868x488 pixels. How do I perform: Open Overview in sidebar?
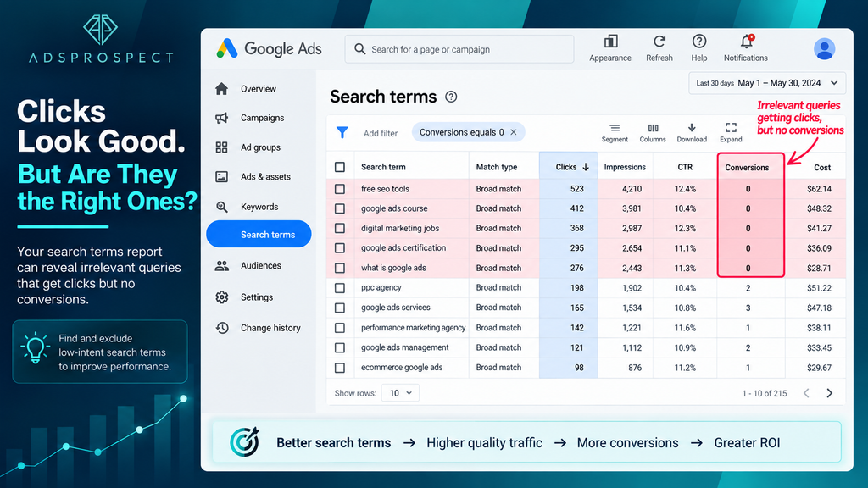pyautogui.click(x=259, y=88)
